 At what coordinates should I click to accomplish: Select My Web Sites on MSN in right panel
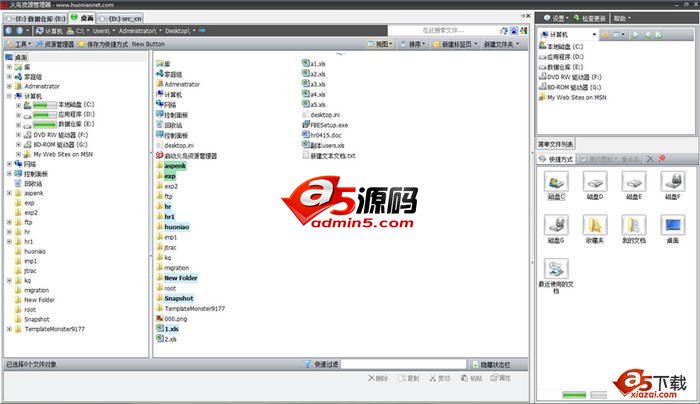click(572, 97)
